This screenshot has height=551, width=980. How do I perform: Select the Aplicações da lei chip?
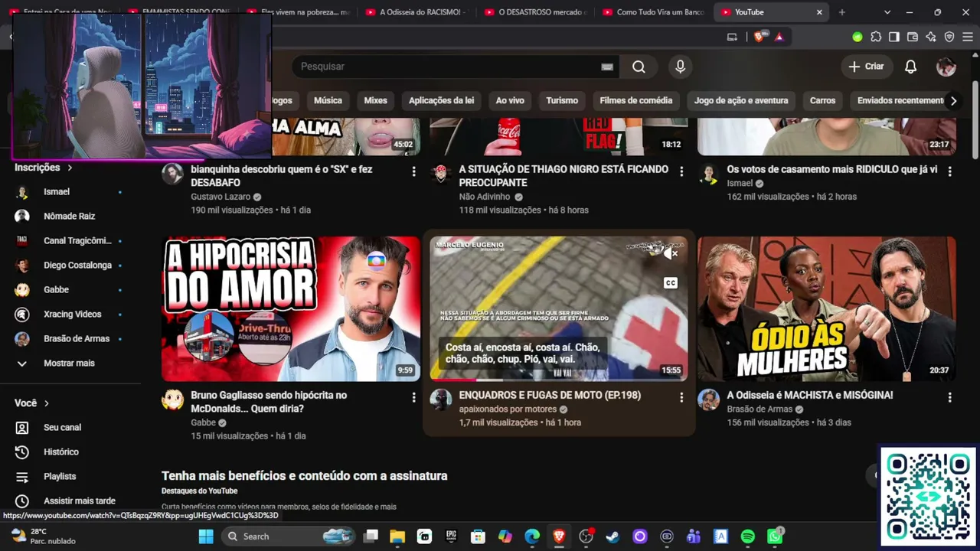pos(441,100)
